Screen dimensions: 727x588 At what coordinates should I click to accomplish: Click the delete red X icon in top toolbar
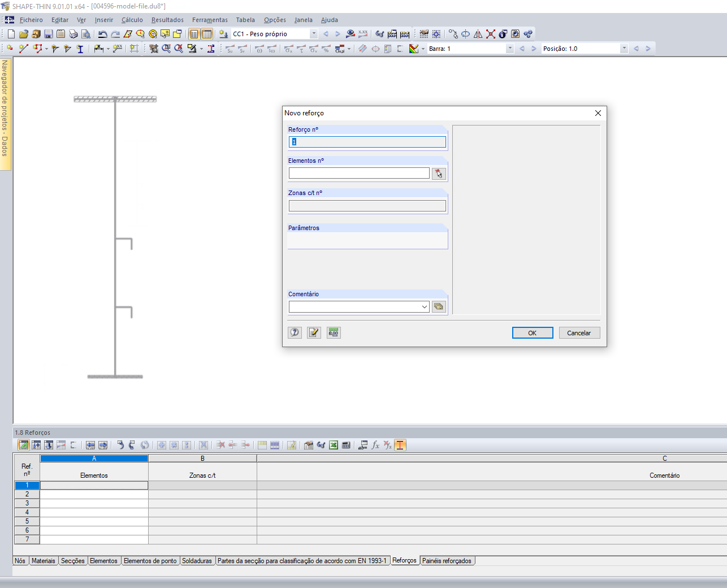[491, 34]
